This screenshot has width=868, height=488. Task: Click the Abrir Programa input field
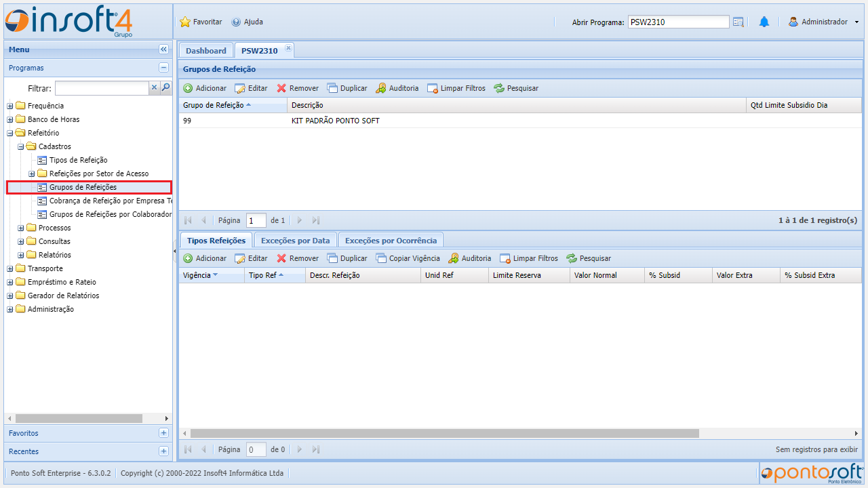(x=678, y=22)
